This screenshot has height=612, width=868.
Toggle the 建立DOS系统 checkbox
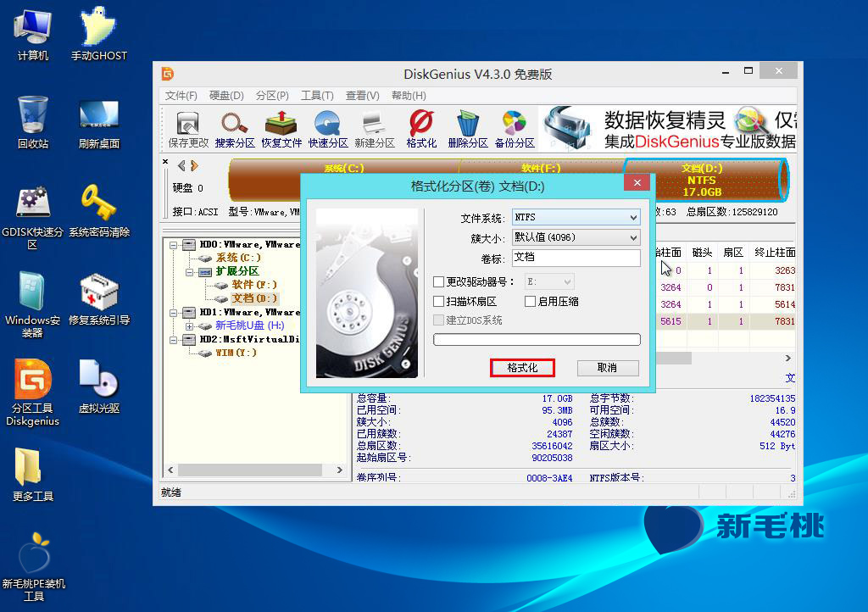point(438,320)
